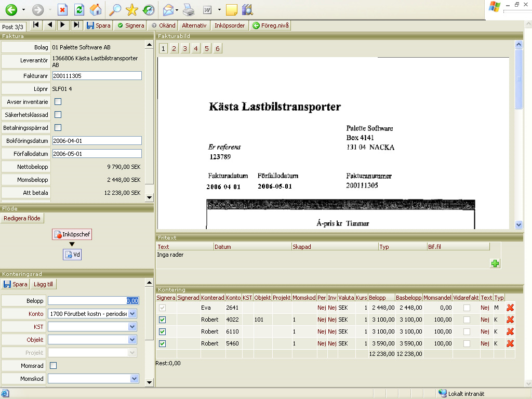Click the Mail envelope icon
The height and width of the screenshot is (399, 532).
coord(168,10)
